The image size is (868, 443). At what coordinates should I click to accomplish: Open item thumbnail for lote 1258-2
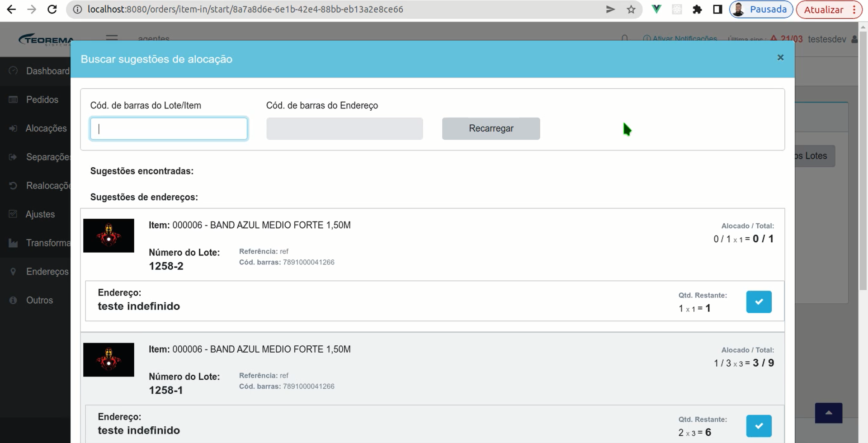tap(108, 236)
